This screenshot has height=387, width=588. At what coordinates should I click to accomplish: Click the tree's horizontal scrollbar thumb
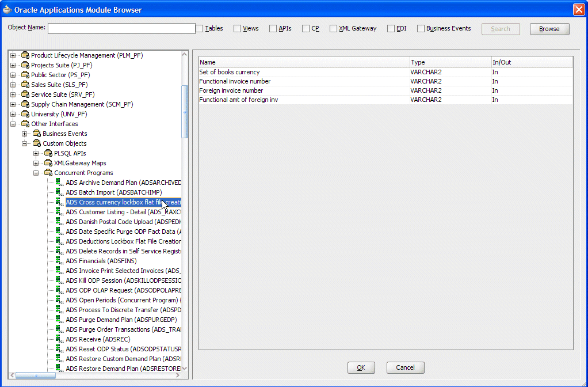point(36,375)
